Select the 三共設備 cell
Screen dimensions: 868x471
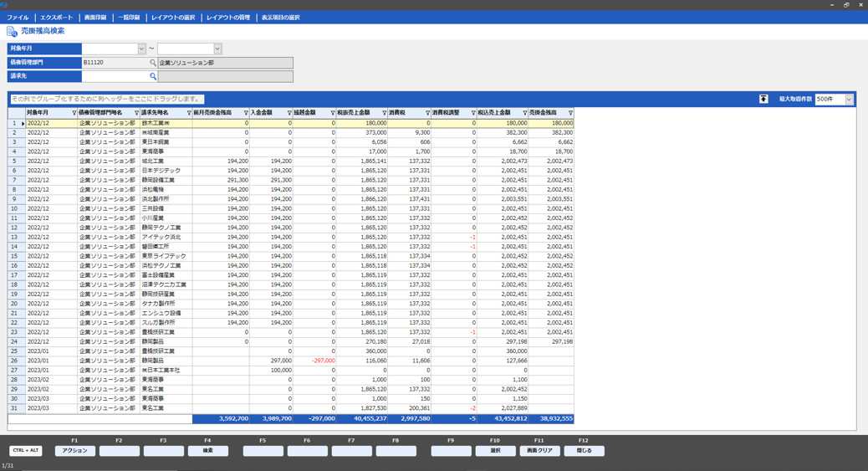click(x=166, y=209)
